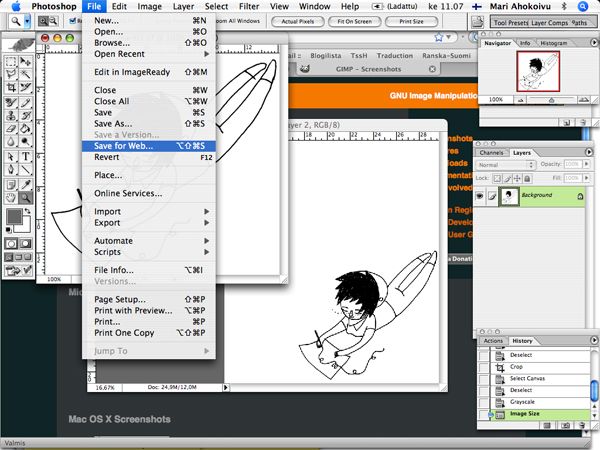Open the Opacity slider arrow
Image resolution: width=600 pixels, height=450 pixels.
click(x=586, y=164)
